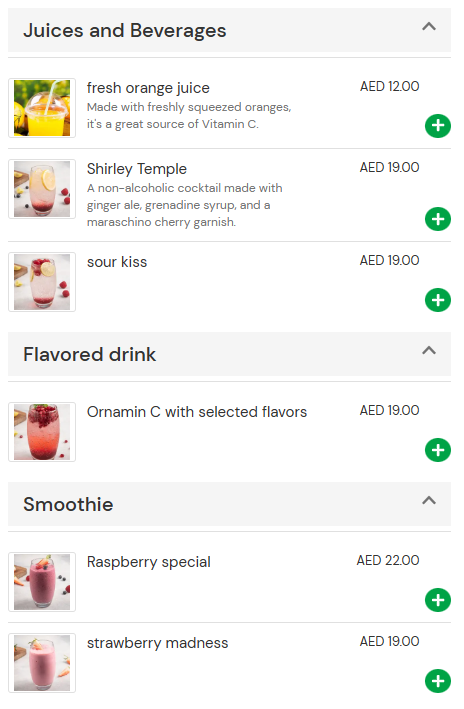This screenshot has height=709, width=464.
Task: Open the Shirley Temple drink photo
Action: pyautogui.click(x=42, y=189)
